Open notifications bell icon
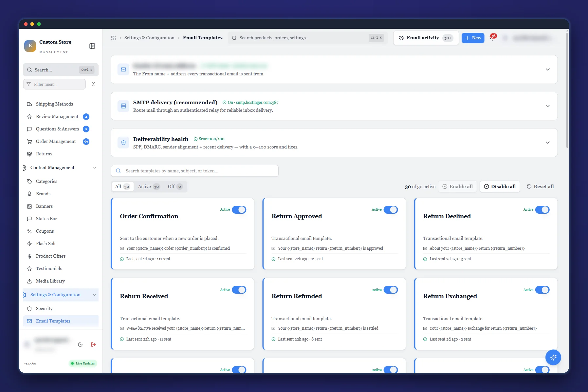 [492, 38]
